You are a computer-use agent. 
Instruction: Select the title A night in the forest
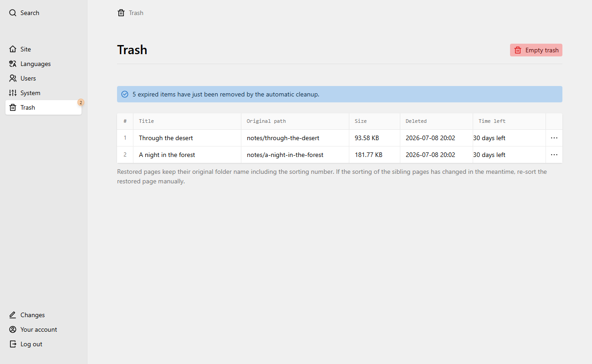167,155
